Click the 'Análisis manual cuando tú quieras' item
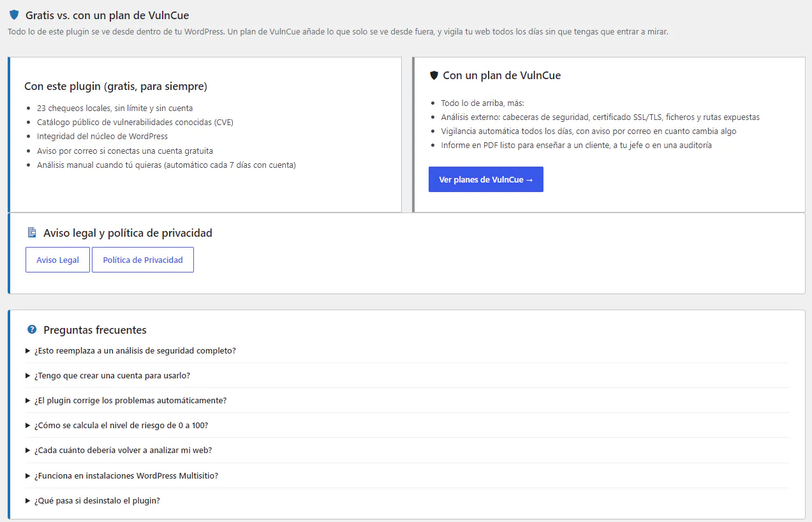This screenshot has height=522, width=812. [x=166, y=165]
